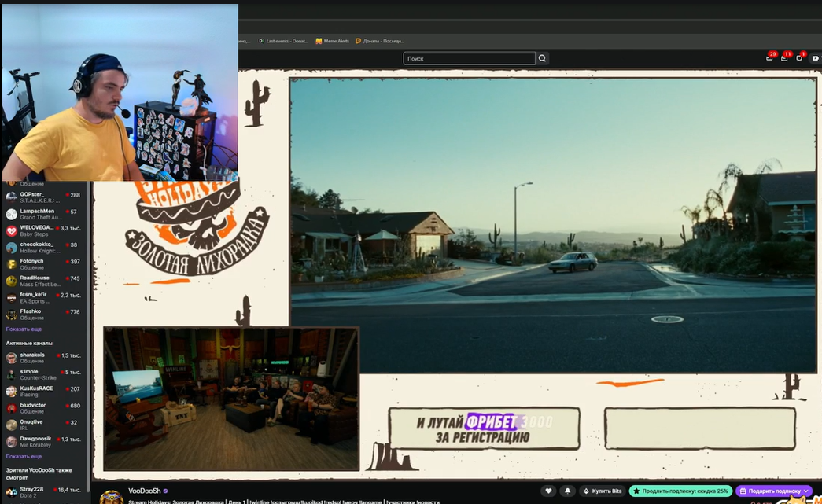This screenshot has height=504, width=822.
Task: Click the search magnifier button
Action: click(x=542, y=59)
